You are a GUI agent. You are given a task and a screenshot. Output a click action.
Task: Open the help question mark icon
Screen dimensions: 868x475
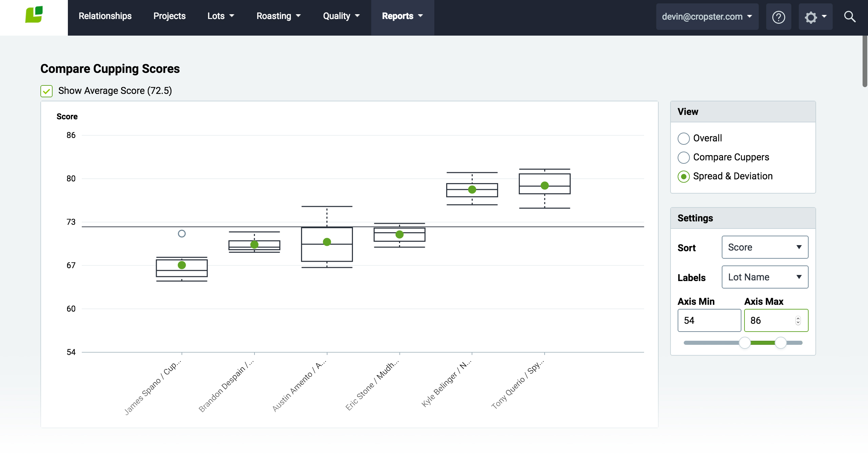click(778, 17)
